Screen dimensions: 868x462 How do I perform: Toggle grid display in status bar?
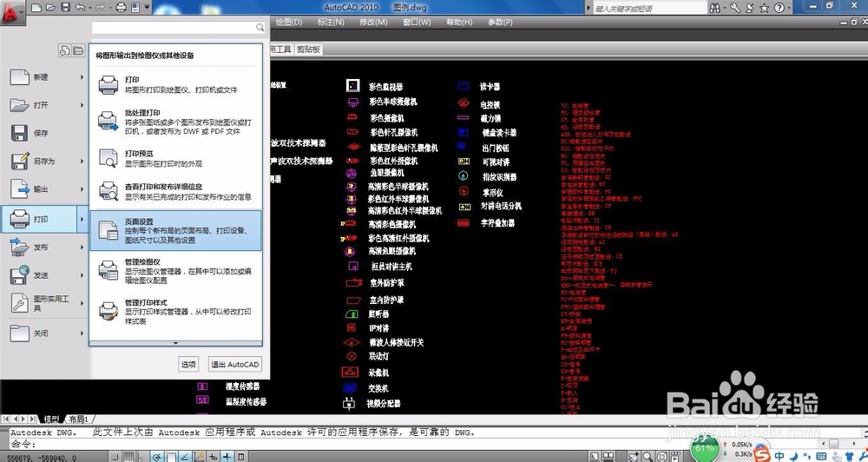click(128, 457)
